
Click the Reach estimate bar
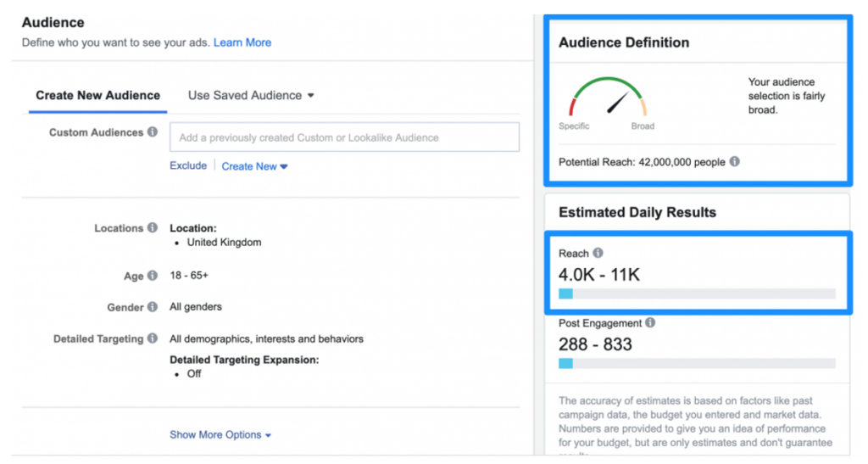[697, 293]
